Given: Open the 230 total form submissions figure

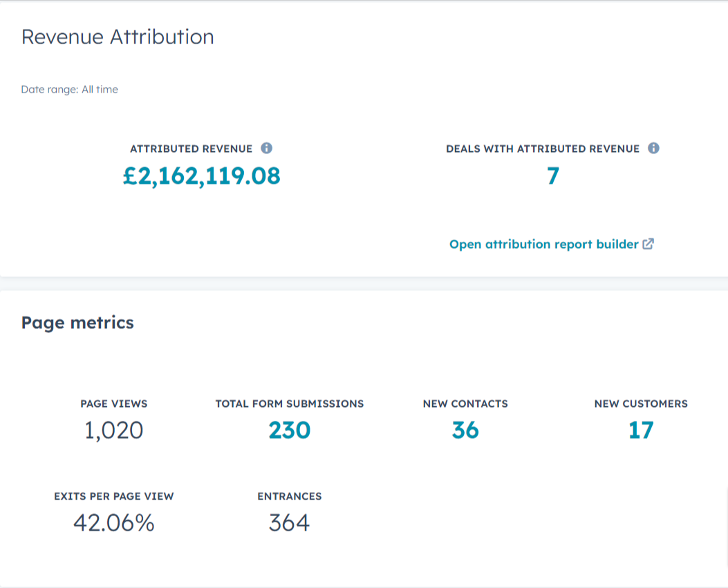Looking at the screenshot, I should (x=290, y=430).
